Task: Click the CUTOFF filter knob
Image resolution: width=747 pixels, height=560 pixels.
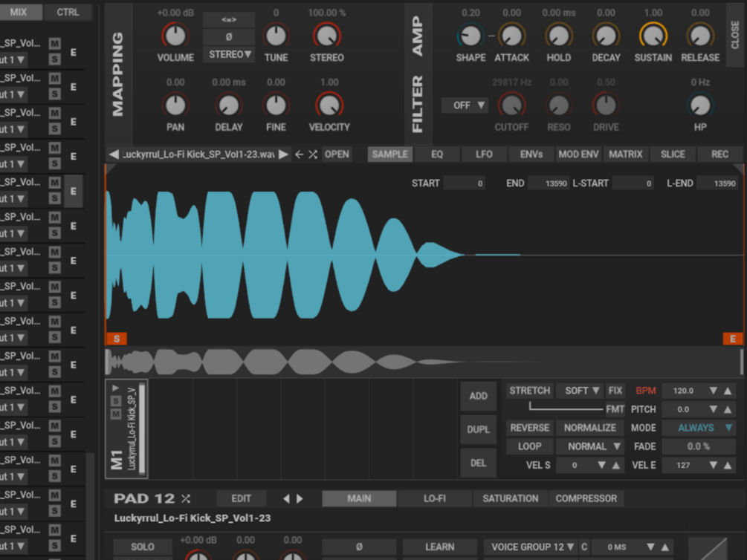Action: 511,105
